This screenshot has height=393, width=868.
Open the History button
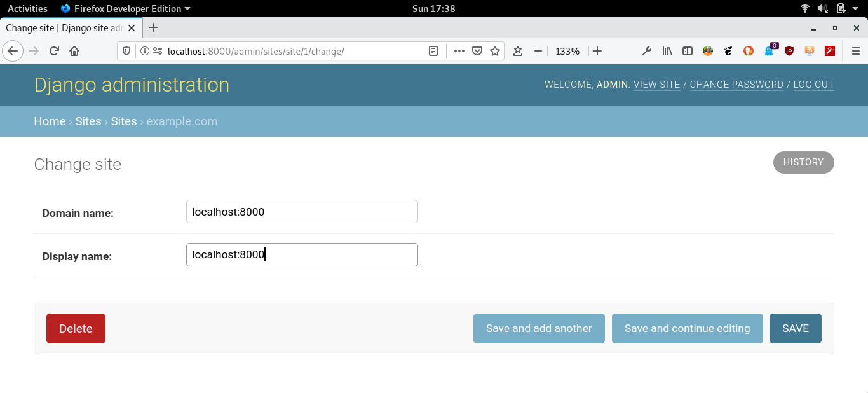coord(803,162)
